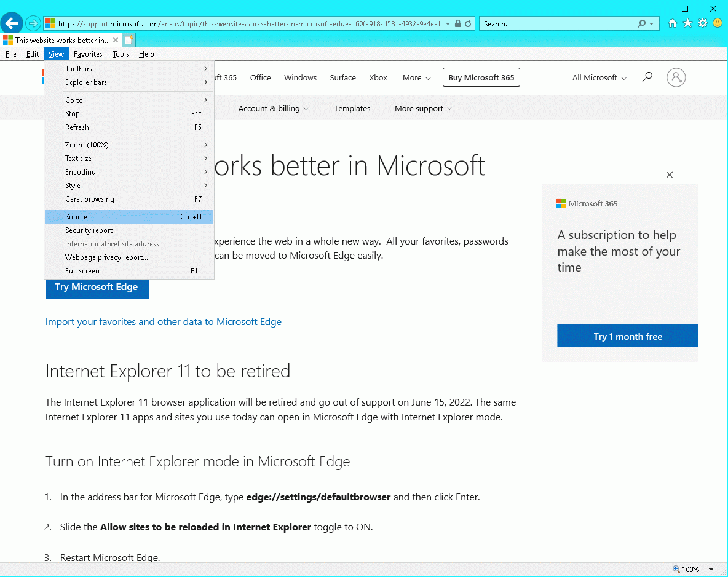
Task: Open the search provider dropdown arrow
Action: [x=651, y=23]
